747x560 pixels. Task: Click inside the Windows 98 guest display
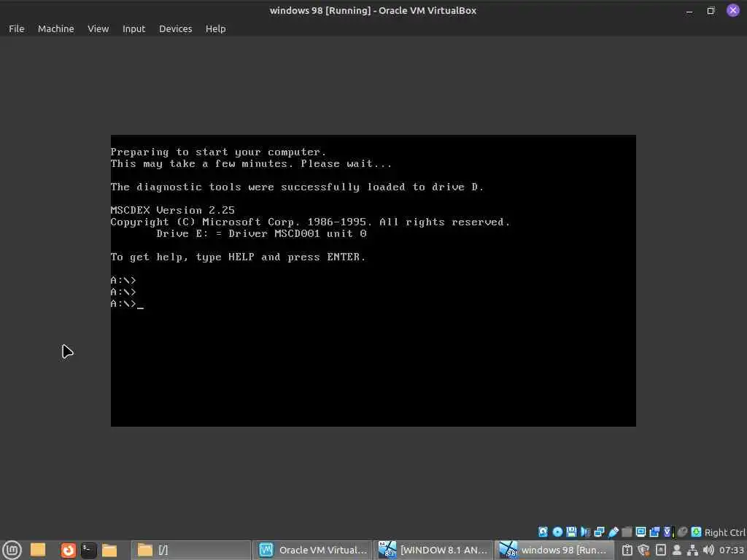(373, 281)
